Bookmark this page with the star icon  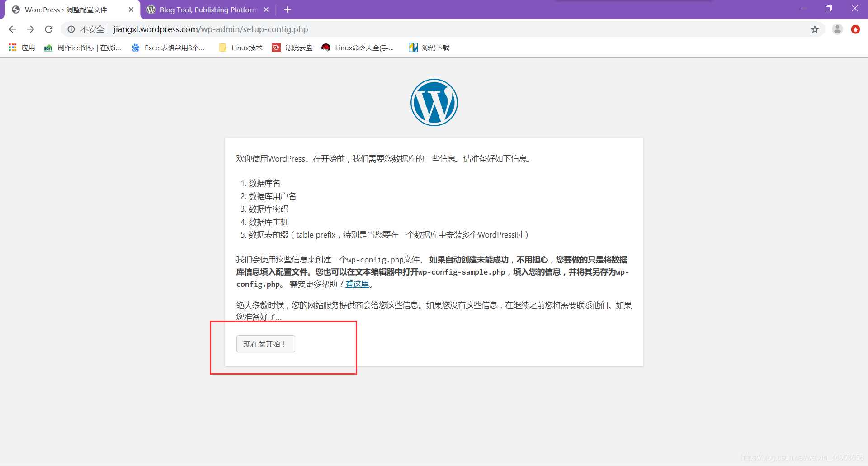tap(815, 29)
